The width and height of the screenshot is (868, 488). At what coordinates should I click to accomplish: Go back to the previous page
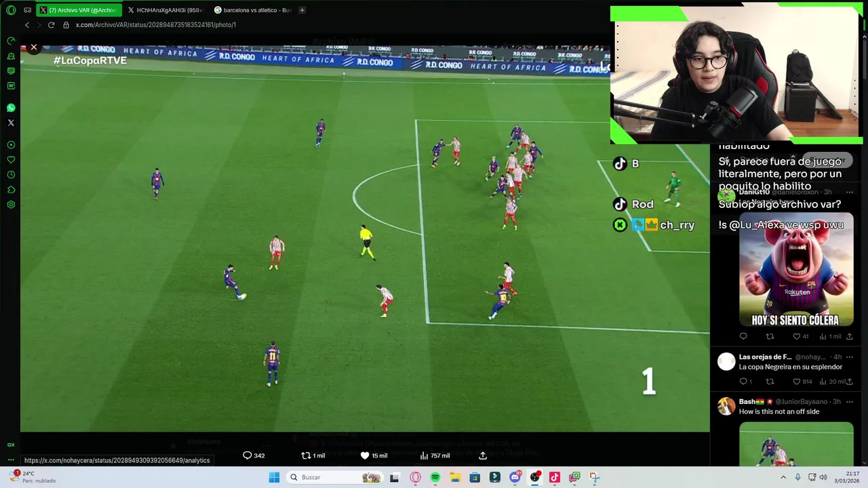tap(27, 25)
